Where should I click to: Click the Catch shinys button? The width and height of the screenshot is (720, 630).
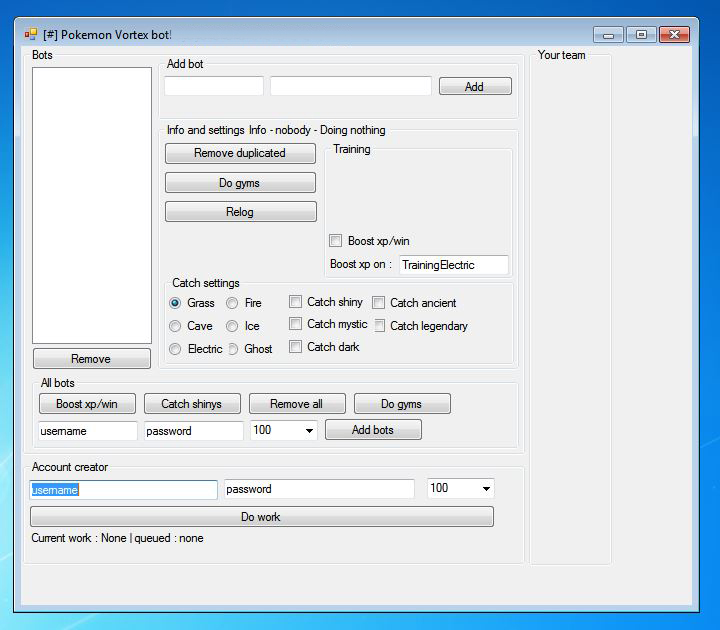[192, 404]
